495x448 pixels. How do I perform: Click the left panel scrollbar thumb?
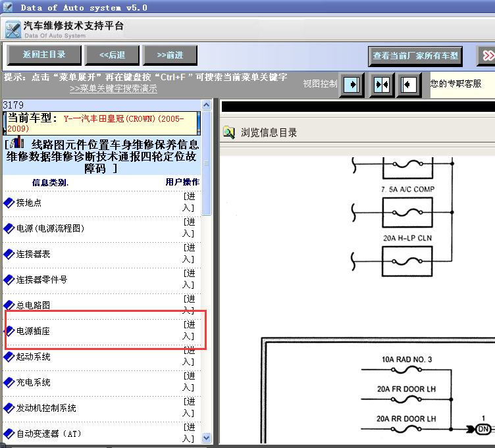206,162
